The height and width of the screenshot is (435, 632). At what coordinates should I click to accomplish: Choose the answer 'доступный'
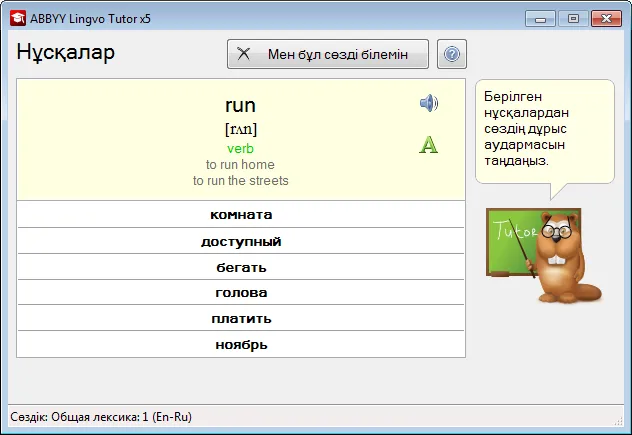click(241, 241)
